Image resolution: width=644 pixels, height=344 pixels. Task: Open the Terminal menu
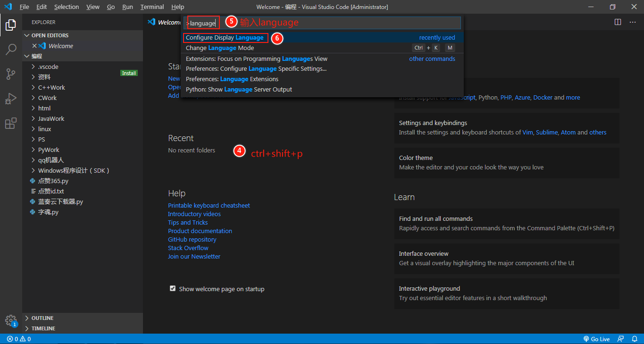pos(152,7)
